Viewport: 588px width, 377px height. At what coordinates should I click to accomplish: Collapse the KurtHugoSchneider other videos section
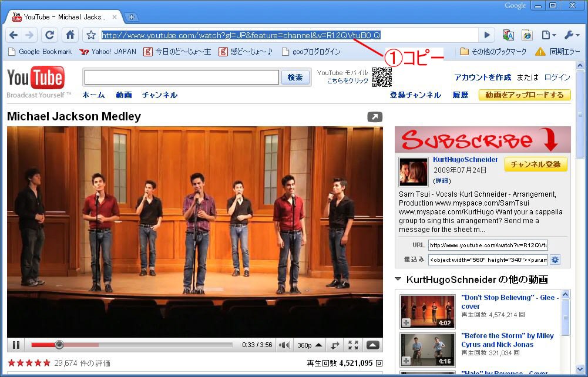pos(398,280)
